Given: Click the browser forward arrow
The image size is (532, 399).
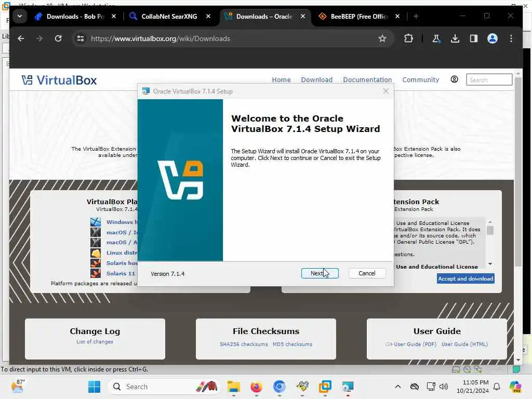Looking at the screenshot, I should 39,38.
